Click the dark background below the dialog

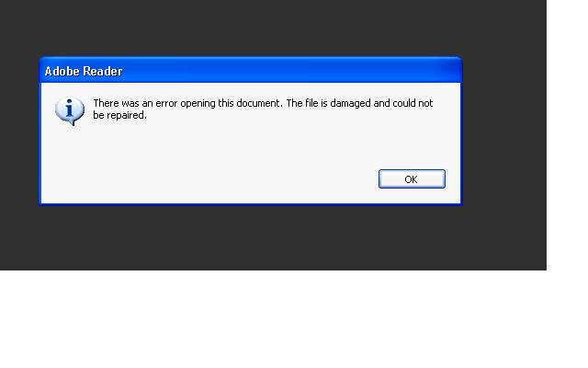point(263,238)
